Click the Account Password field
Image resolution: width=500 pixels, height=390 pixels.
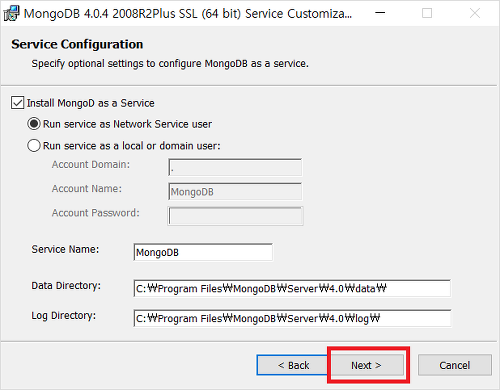236,216
